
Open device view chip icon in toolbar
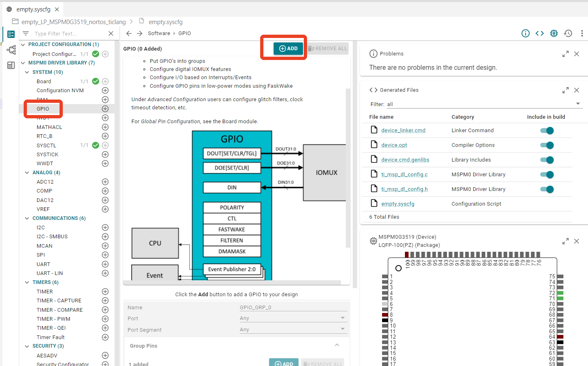[554, 33]
